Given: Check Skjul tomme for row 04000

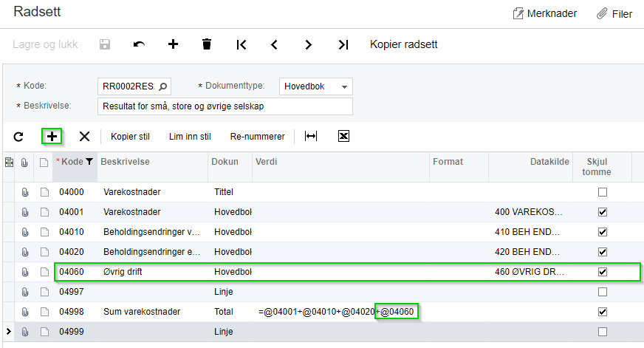Looking at the screenshot, I should 603,192.
